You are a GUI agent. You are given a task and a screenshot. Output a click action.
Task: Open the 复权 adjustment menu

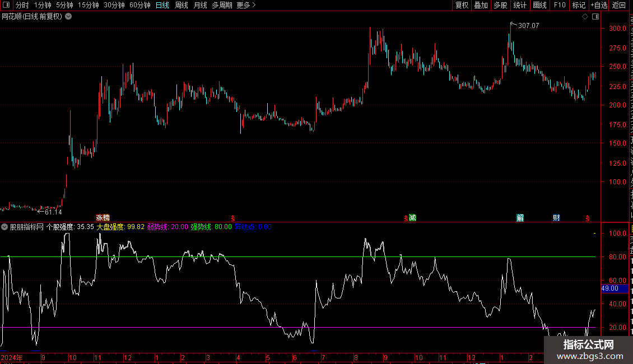pyautogui.click(x=462, y=5)
